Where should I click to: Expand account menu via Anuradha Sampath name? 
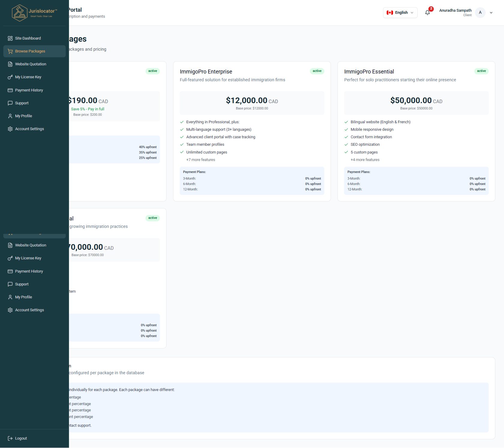click(455, 10)
